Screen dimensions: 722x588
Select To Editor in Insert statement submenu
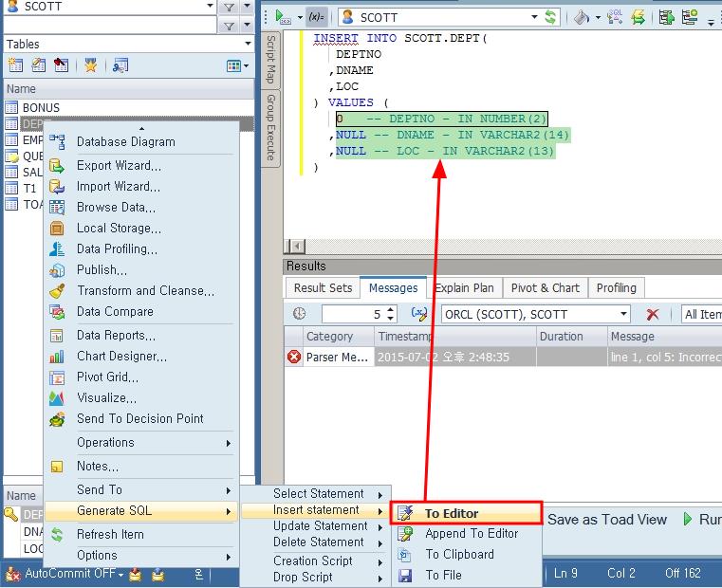pos(451,513)
